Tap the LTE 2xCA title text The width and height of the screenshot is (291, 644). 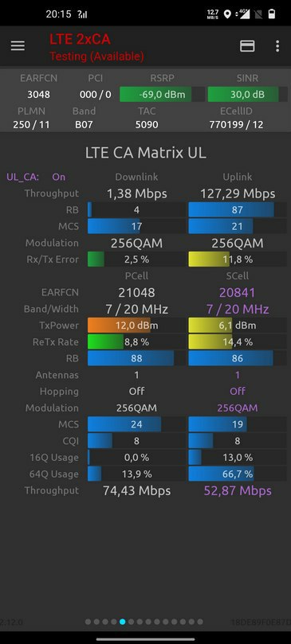(80, 40)
